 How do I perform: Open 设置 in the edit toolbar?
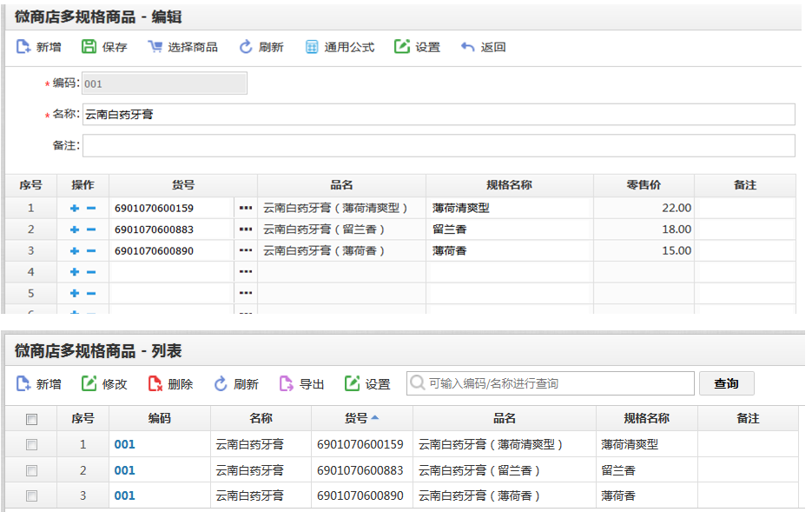coord(418,47)
